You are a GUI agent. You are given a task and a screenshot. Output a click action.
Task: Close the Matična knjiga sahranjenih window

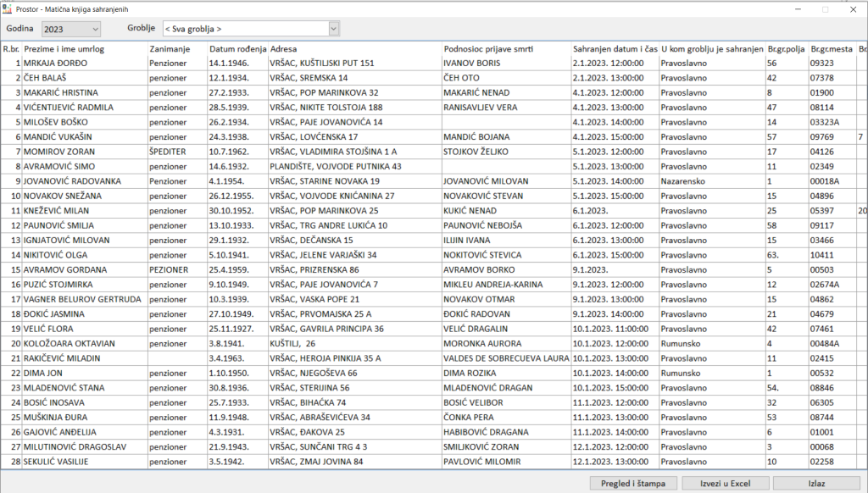[x=852, y=9]
